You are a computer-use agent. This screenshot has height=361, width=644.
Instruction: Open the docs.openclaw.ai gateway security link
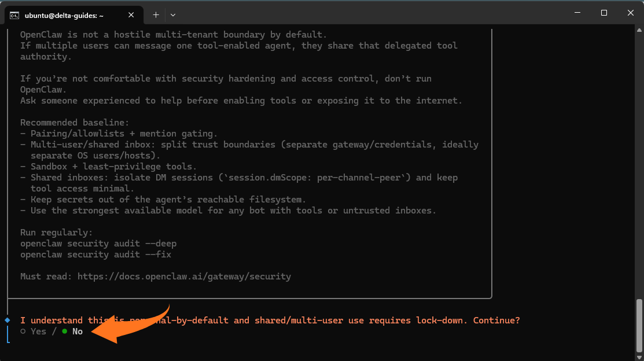tap(184, 277)
